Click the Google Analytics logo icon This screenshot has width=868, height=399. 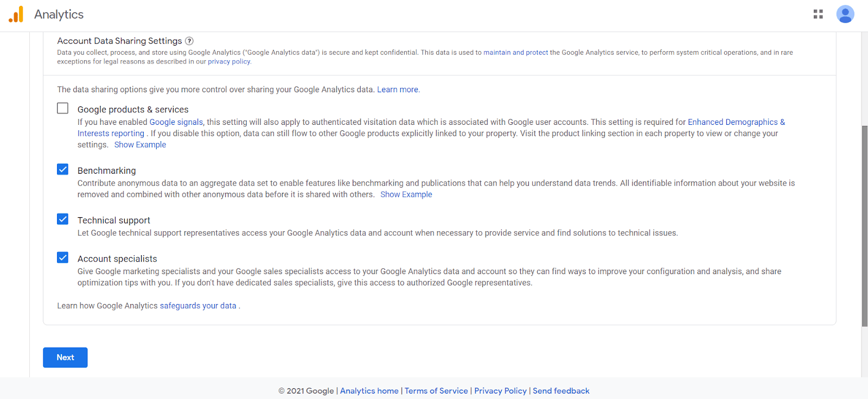[x=16, y=14]
